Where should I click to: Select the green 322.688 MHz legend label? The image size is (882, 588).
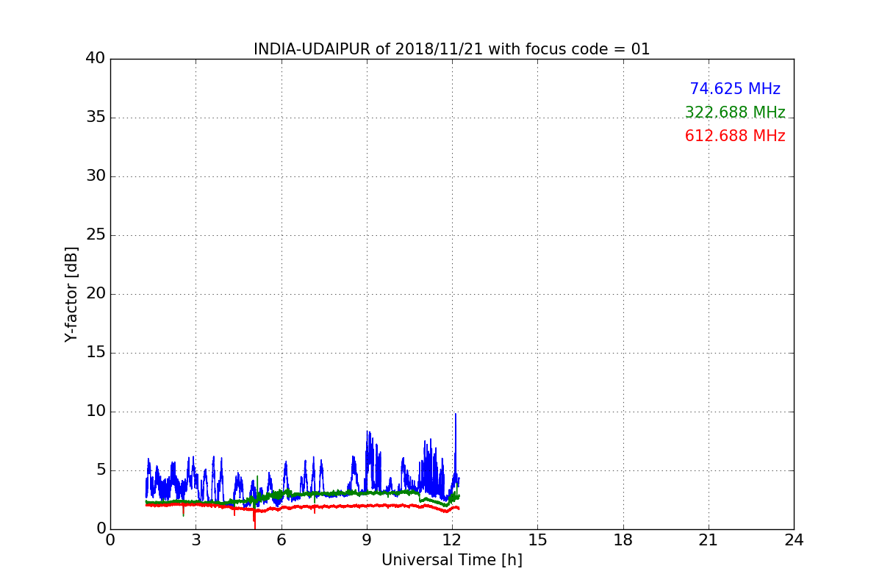click(735, 112)
